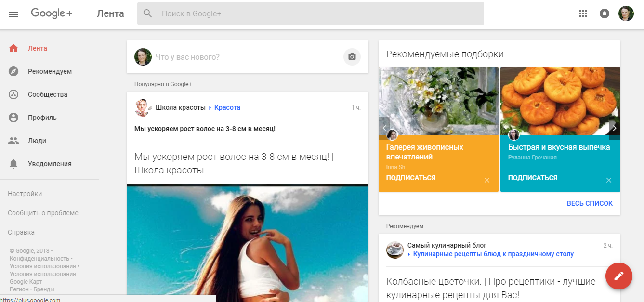The height and width of the screenshot is (302, 644).
Task: Click your profile avatar at top right
Action: tap(626, 13)
